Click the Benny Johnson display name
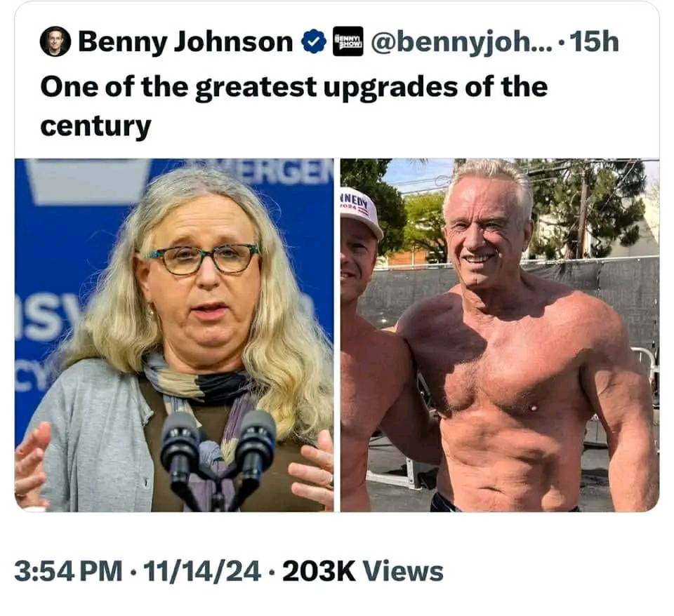The height and width of the screenshot is (616, 674). [185, 42]
